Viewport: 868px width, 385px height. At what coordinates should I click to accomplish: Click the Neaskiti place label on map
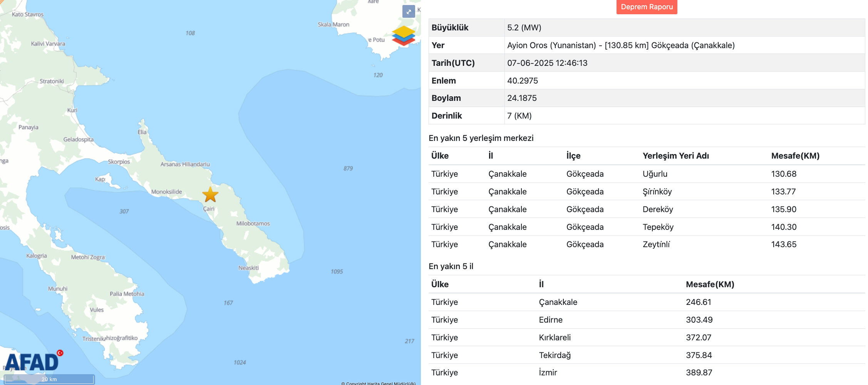[248, 268]
